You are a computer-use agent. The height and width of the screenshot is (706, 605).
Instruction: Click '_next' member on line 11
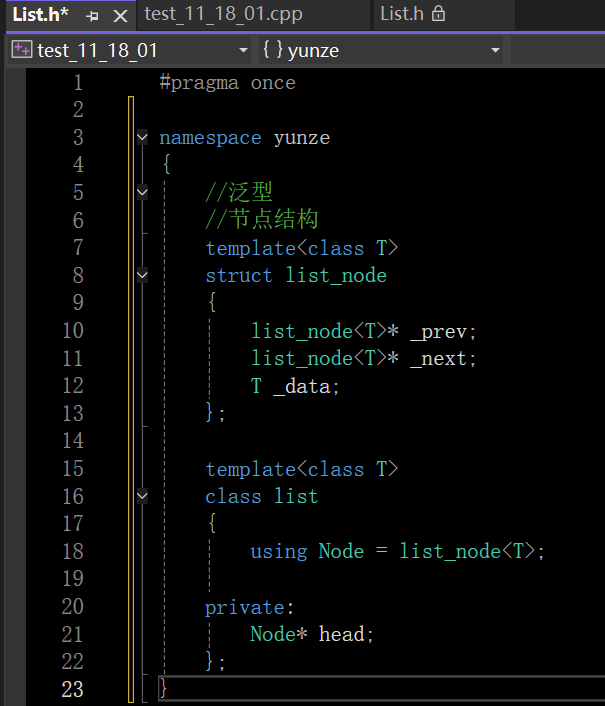(439, 359)
